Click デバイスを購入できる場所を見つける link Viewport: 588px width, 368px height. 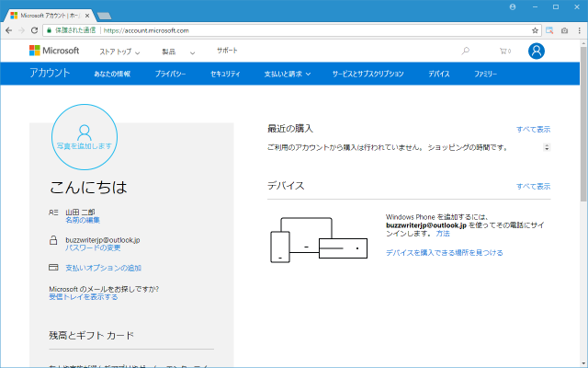click(445, 253)
